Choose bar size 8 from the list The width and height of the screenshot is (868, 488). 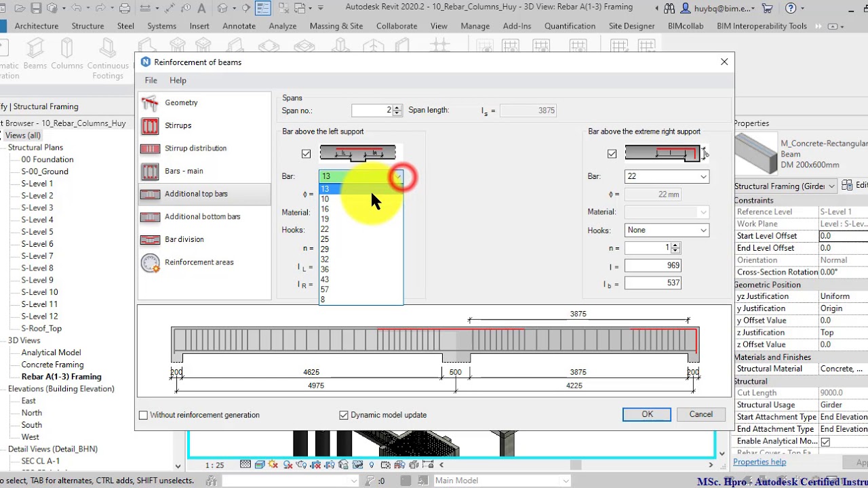coord(361,300)
